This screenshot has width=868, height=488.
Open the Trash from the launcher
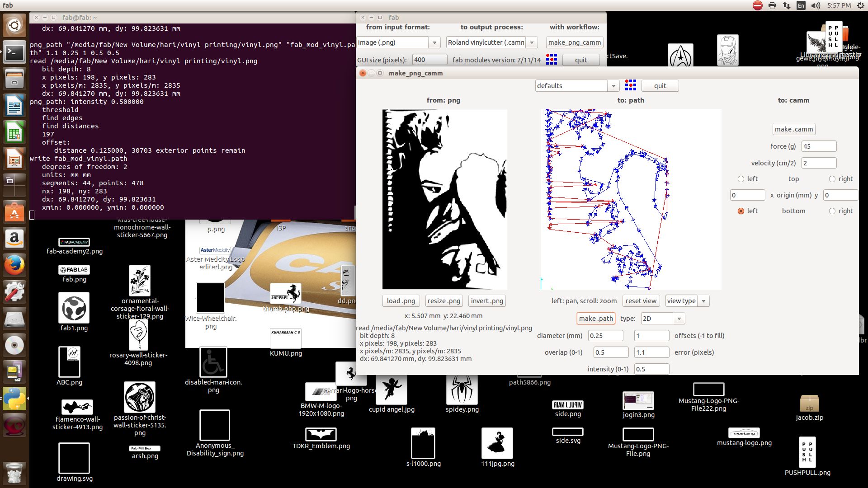pyautogui.click(x=14, y=474)
